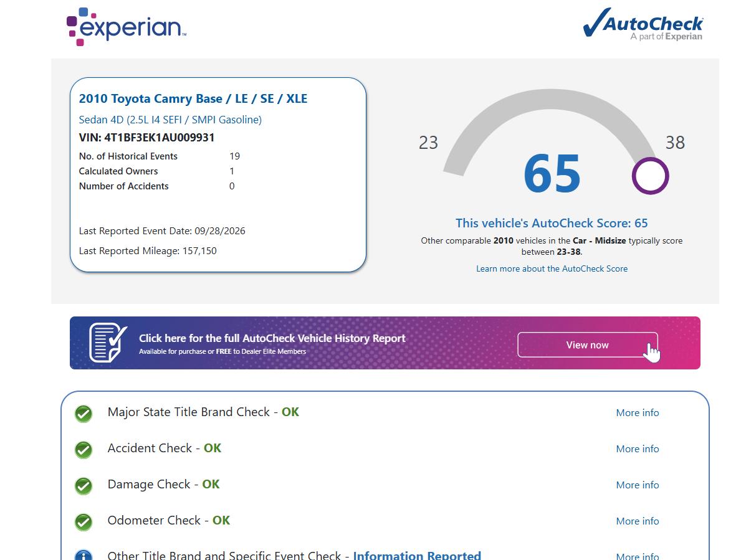
Task: Click the green check icon beside Odometer Check
Action: click(84, 522)
